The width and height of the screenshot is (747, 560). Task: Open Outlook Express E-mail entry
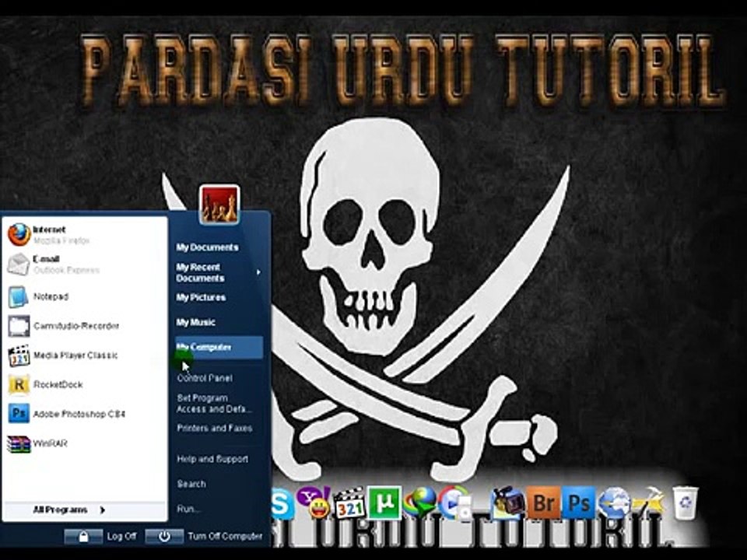coord(85,264)
